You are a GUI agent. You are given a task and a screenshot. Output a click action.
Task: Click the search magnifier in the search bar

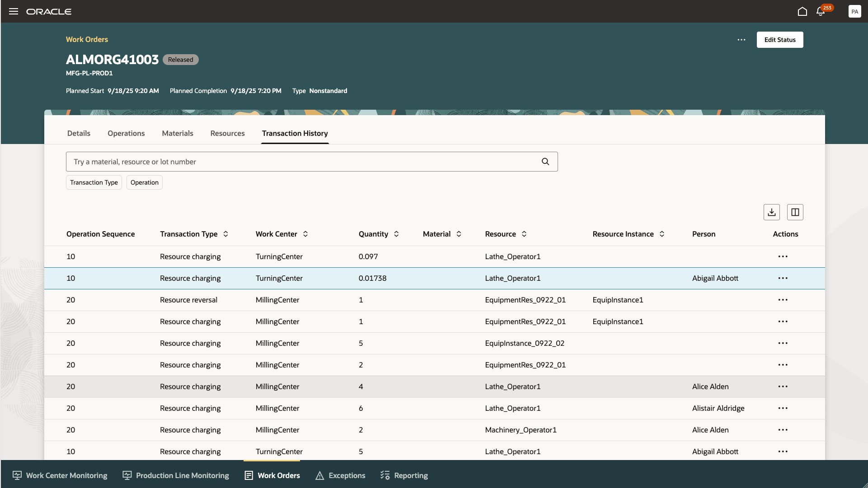tap(545, 161)
